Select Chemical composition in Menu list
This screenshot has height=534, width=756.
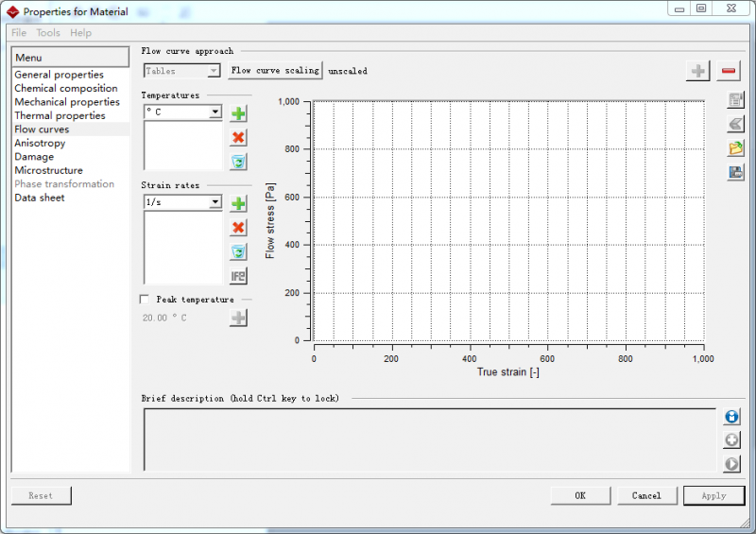[x=66, y=88]
